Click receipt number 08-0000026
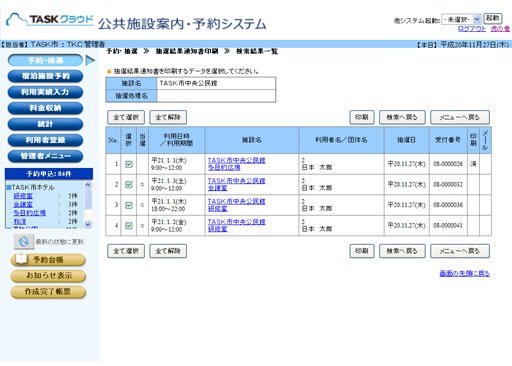Viewport: 512px width, 366px height. pyautogui.click(x=448, y=164)
